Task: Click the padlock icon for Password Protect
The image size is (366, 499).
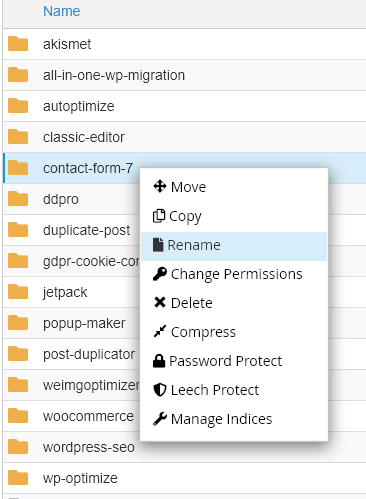Action: click(159, 361)
